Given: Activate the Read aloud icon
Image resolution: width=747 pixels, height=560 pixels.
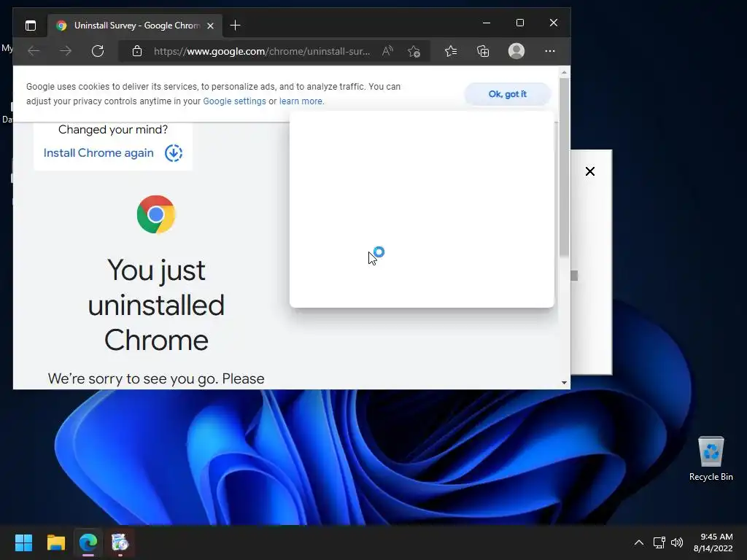Looking at the screenshot, I should pyautogui.click(x=388, y=51).
